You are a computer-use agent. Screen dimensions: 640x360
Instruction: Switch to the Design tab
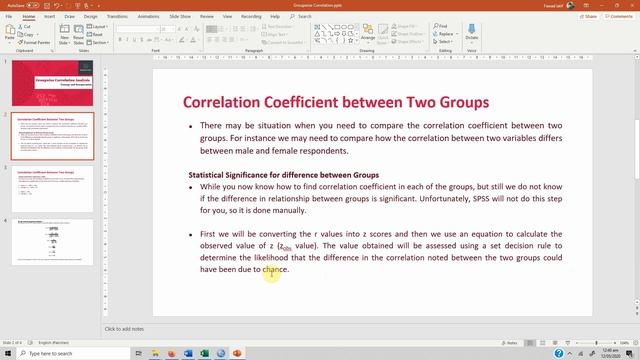pos(91,17)
